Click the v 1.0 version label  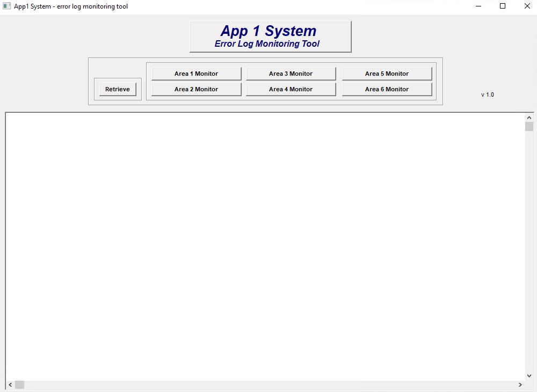point(488,95)
